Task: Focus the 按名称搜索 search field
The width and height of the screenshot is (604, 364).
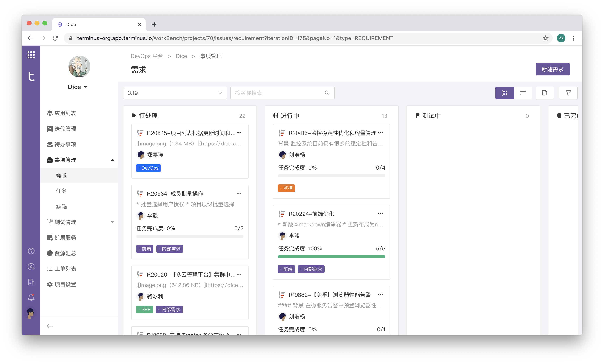Action: coord(282,93)
